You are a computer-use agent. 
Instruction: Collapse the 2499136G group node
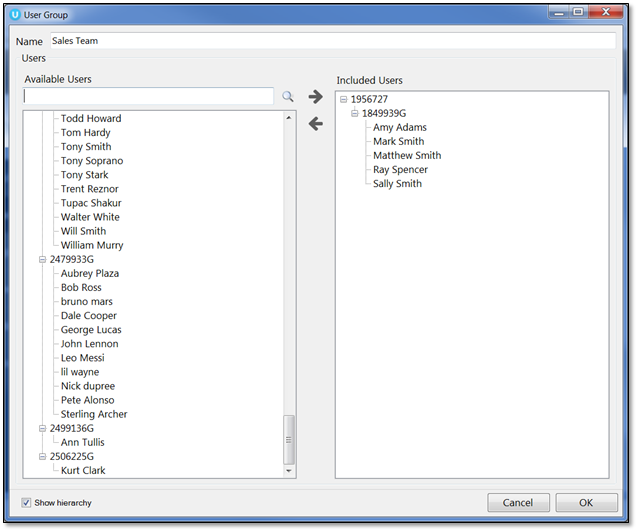[42, 428]
